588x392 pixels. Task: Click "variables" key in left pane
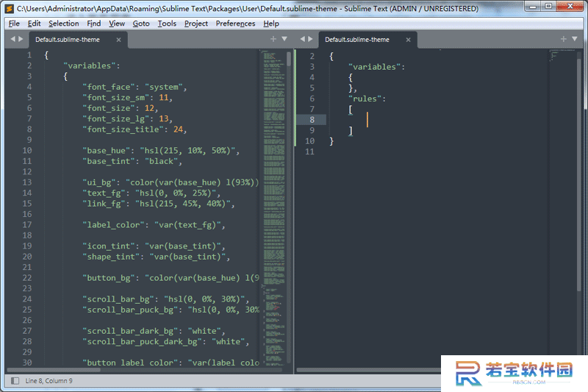click(89, 66)
